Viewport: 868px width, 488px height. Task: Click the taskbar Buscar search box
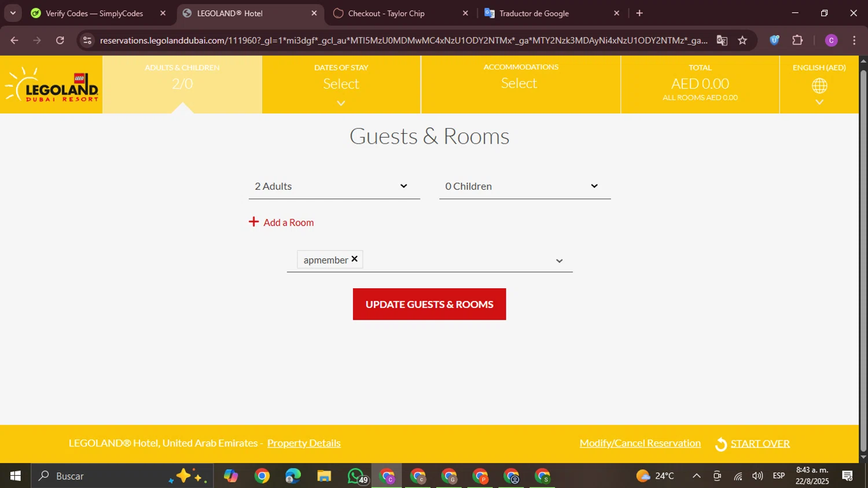[122, 476]
